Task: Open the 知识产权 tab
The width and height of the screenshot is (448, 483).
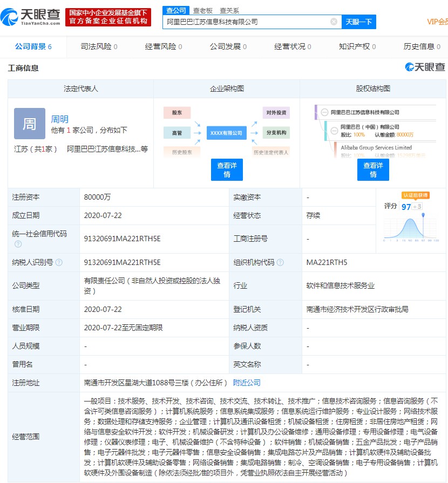Action: pos(357,46)
